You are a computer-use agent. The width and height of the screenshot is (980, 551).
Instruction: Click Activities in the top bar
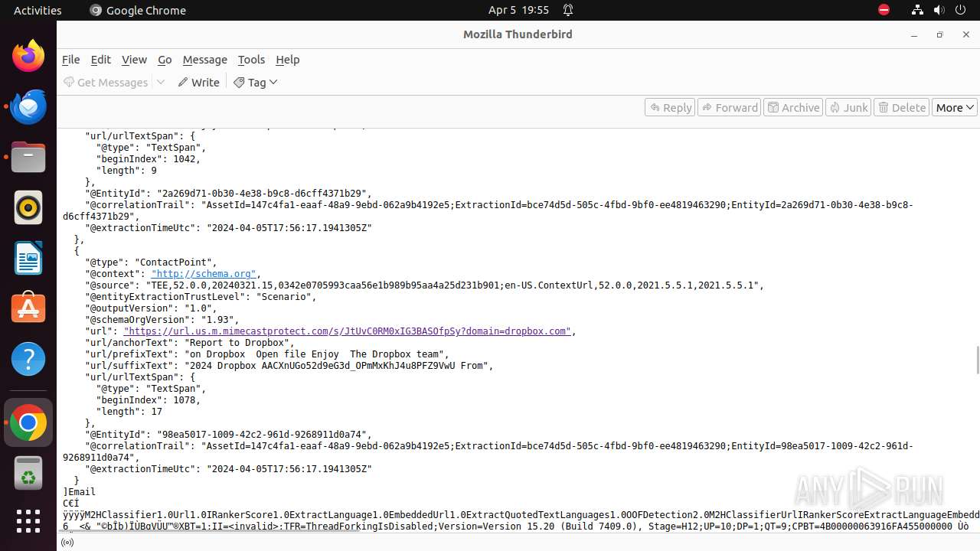click(38, 10)
